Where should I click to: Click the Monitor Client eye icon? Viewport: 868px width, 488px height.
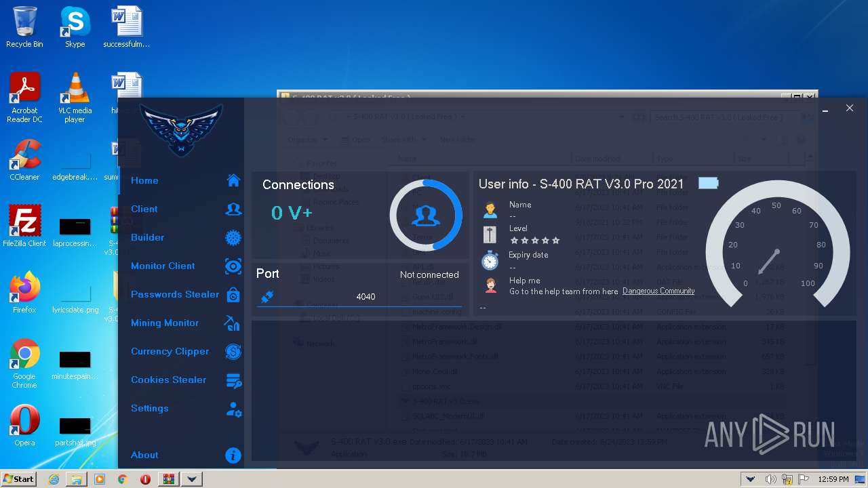point(233,266)
